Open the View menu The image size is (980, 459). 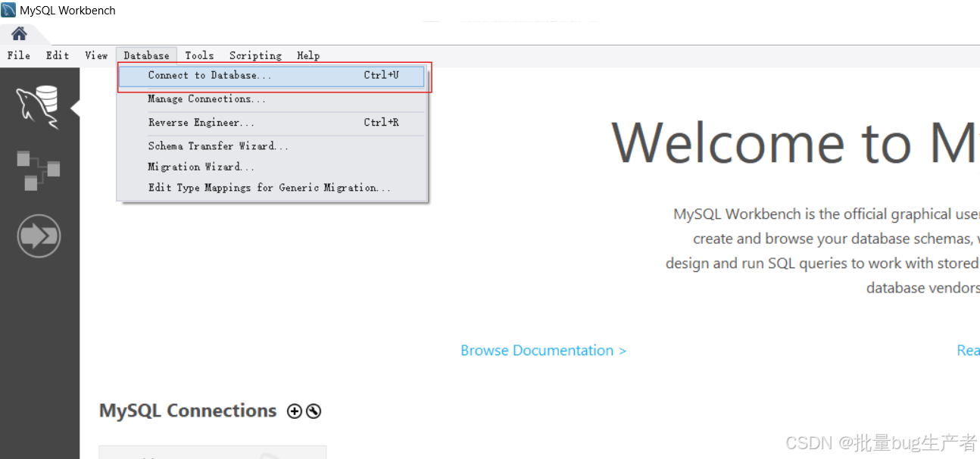96,55
